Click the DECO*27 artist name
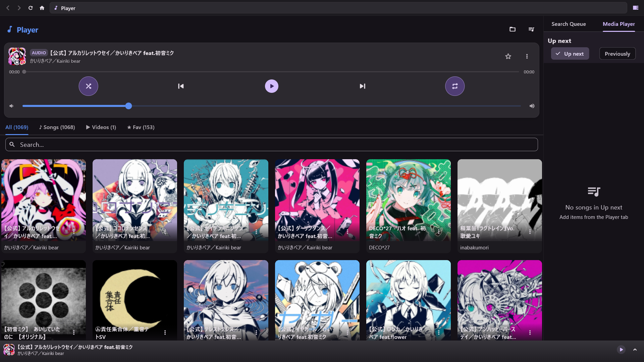Image resolution: width=644 pixels, height=362 pixels. [x=379, y=248]
